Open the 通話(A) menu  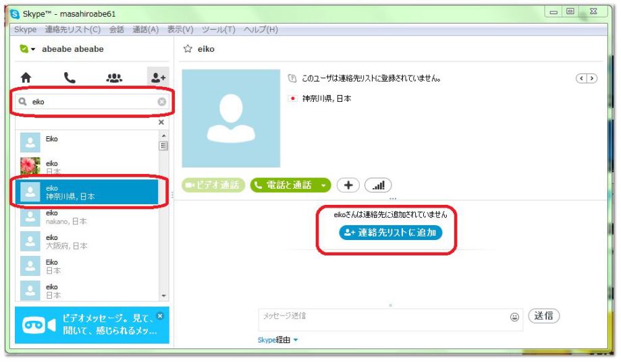(145, 29)
